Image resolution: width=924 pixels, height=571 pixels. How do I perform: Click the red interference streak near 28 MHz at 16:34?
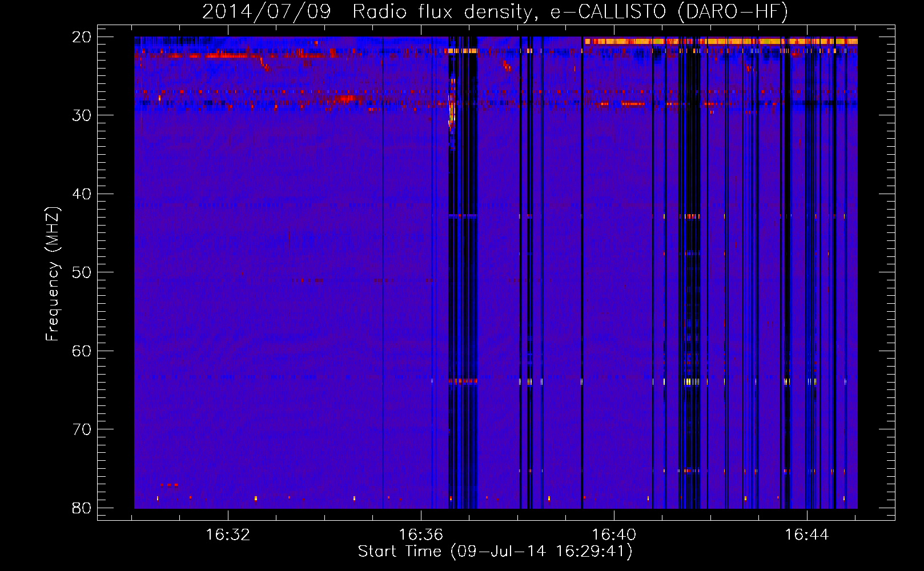(x=345, y=99)
